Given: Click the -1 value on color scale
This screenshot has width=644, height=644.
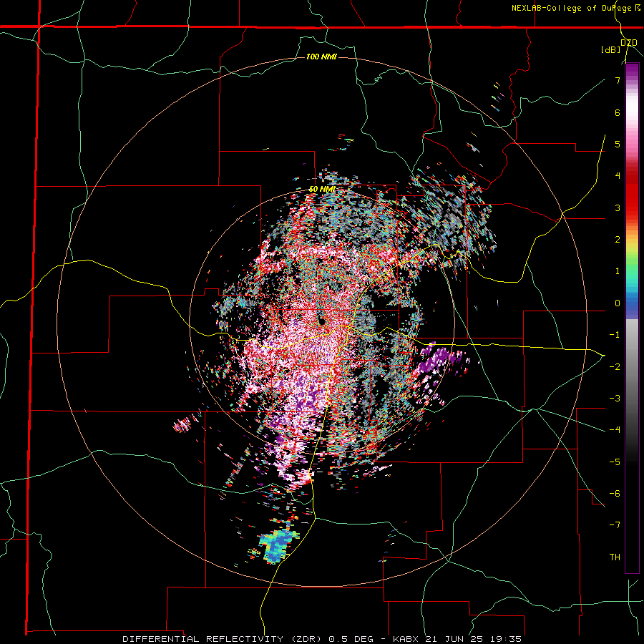Looking at the screenshot, I should point(615,335).
